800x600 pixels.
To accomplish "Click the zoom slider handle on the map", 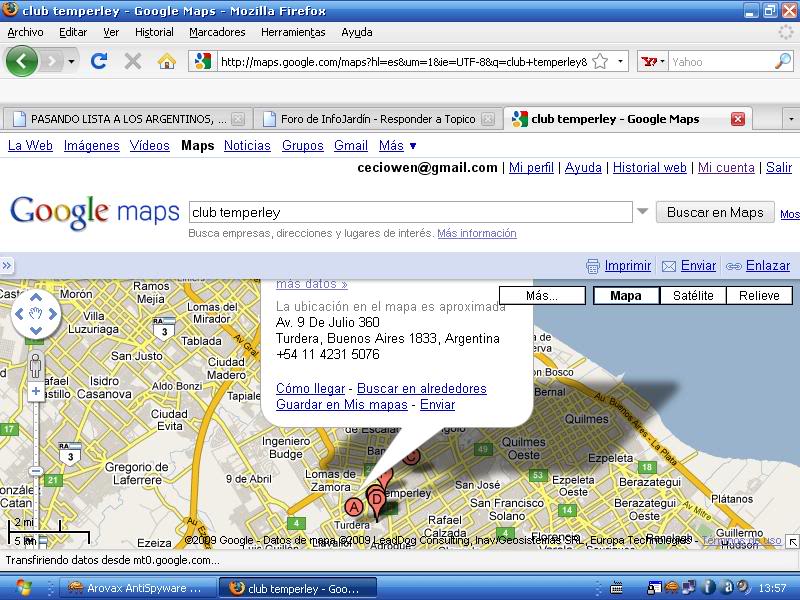I will pos(36,470).
